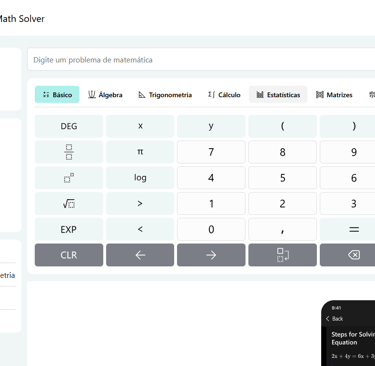Tap number key 1
This screenshot has height=366, width=375.
(x=211, y=203)
